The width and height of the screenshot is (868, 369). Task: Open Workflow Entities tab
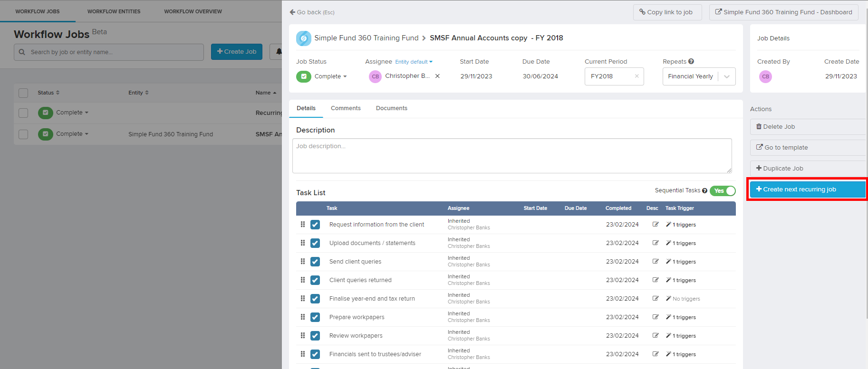tap(114, 11)
